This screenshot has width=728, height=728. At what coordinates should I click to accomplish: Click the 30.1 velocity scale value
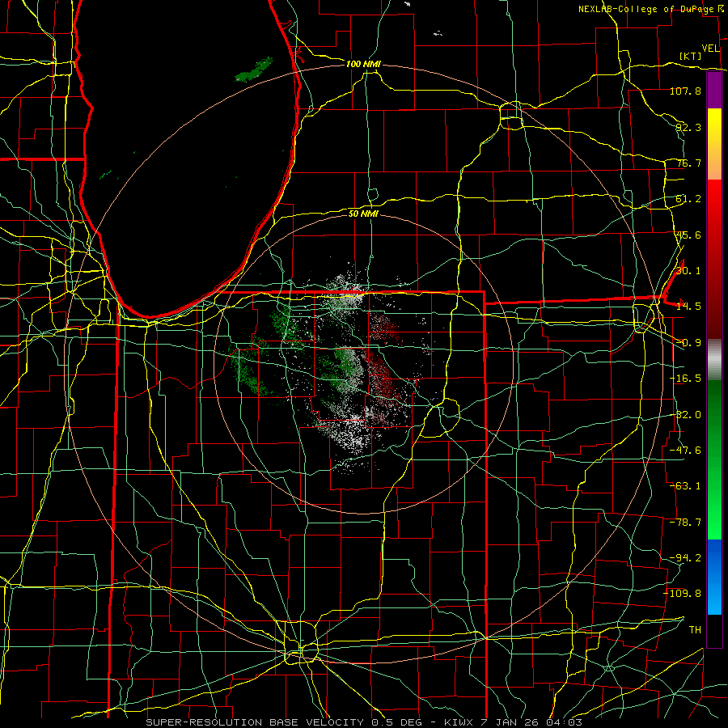(x=688, y=271)
